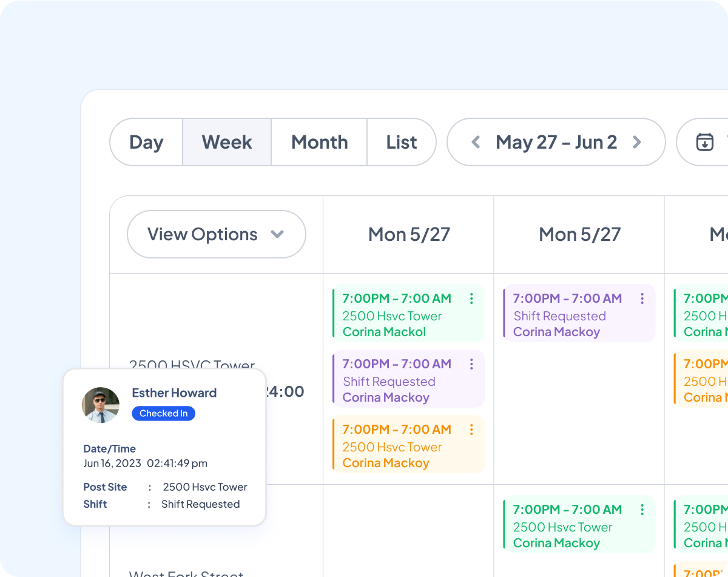Open the calendar import icon at top right
This screenshot has width=728, height=577.
704,142
